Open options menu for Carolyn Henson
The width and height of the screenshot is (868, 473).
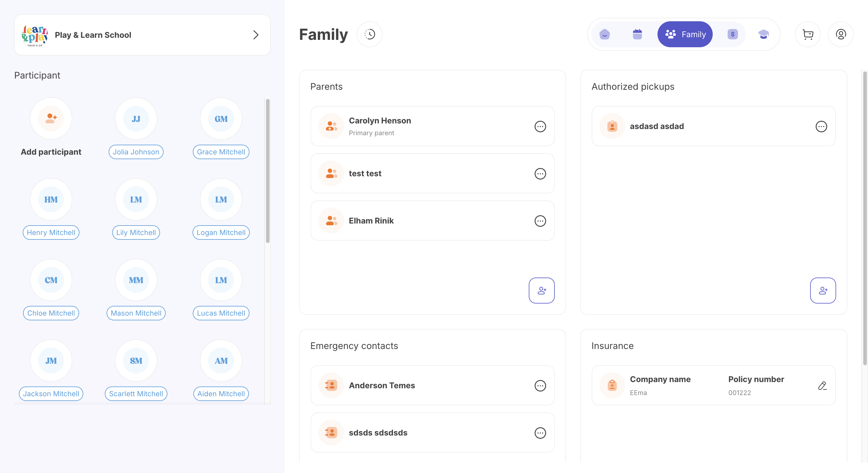(x=540, y=126)
